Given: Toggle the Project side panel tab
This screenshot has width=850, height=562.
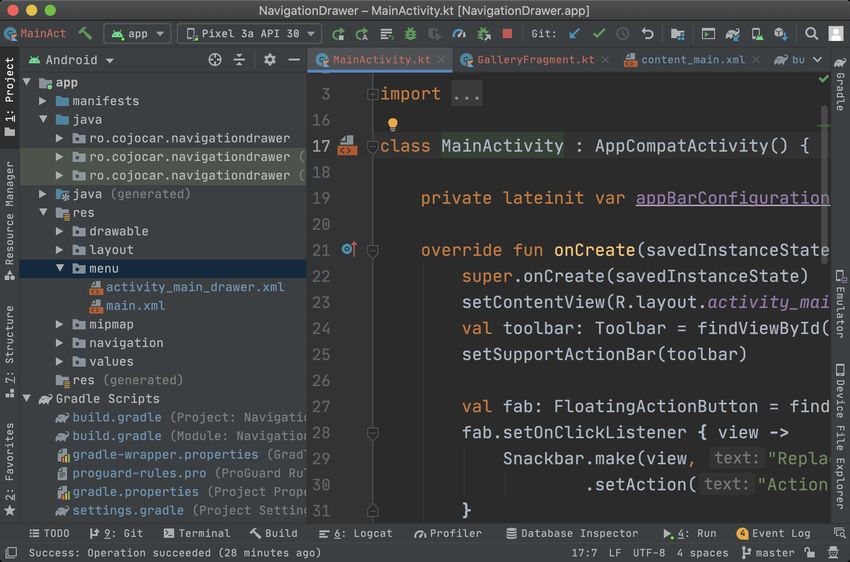Looking at the screenshot, I should (9, 96).
